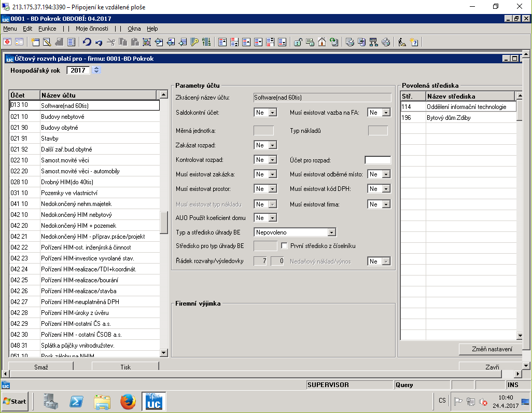This screenshot has width=532, height=413.
Task: Click the 'Účet pro rozpad' input field
Action: coord(377,160)
